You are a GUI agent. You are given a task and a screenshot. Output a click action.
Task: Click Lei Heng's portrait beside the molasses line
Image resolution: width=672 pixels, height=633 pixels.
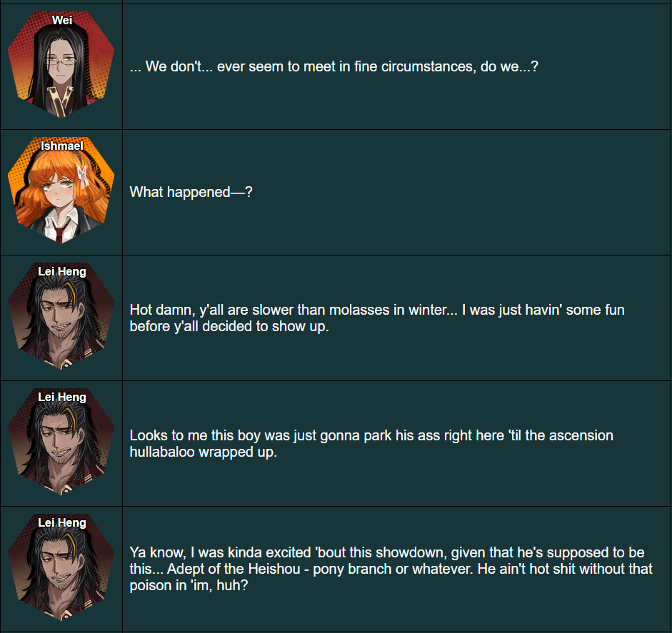click(61, 315)
